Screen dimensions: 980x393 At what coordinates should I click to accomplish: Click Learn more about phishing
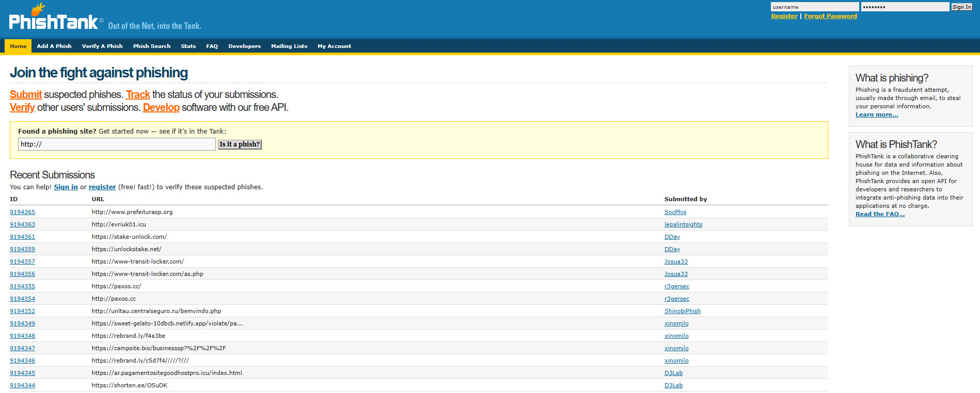pos(876,114)
